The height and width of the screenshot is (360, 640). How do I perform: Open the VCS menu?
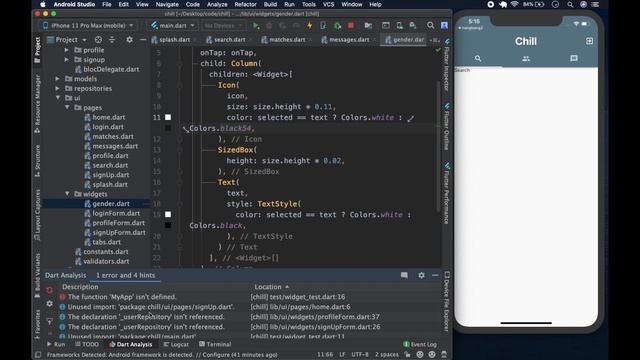328,4
